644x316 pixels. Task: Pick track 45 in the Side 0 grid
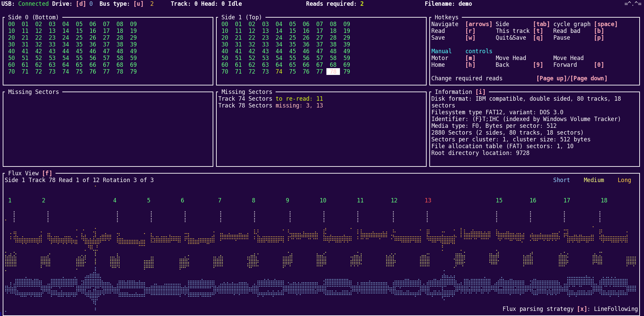(x=79, y=51)
